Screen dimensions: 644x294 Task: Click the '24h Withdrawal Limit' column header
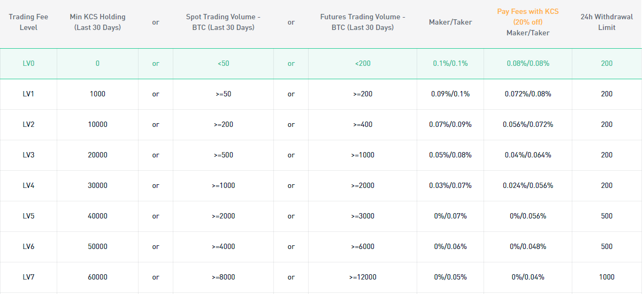[x=607, y=22]
